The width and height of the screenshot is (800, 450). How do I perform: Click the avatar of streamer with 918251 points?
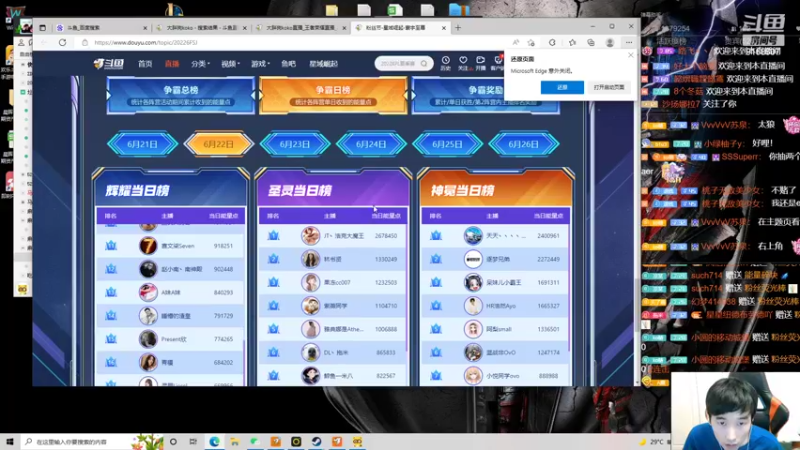[x=148, y=246]
